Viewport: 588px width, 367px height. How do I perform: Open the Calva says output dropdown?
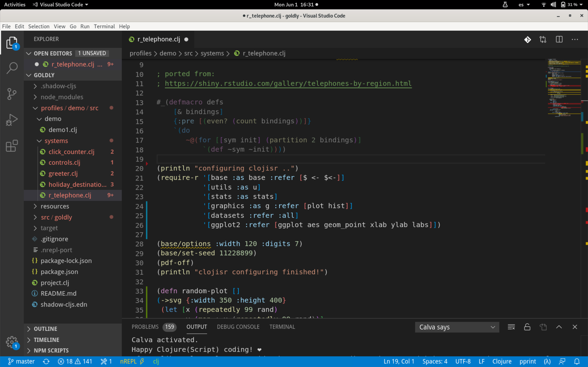[x=457, y=327]
